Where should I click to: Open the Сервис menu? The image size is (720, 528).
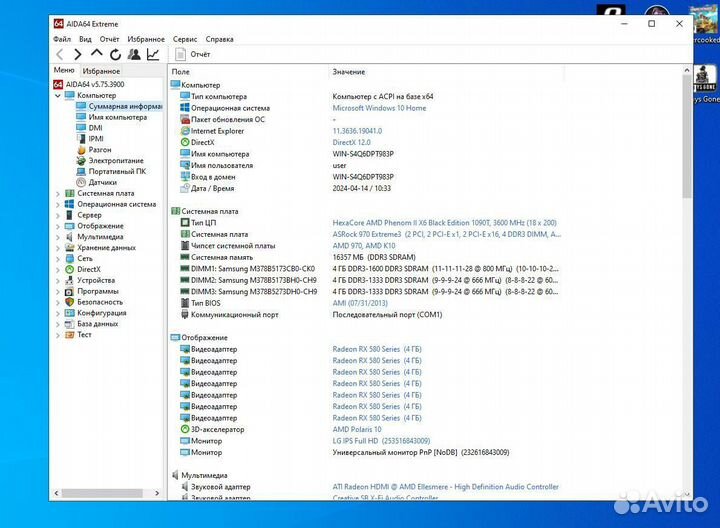pos(184,38)
